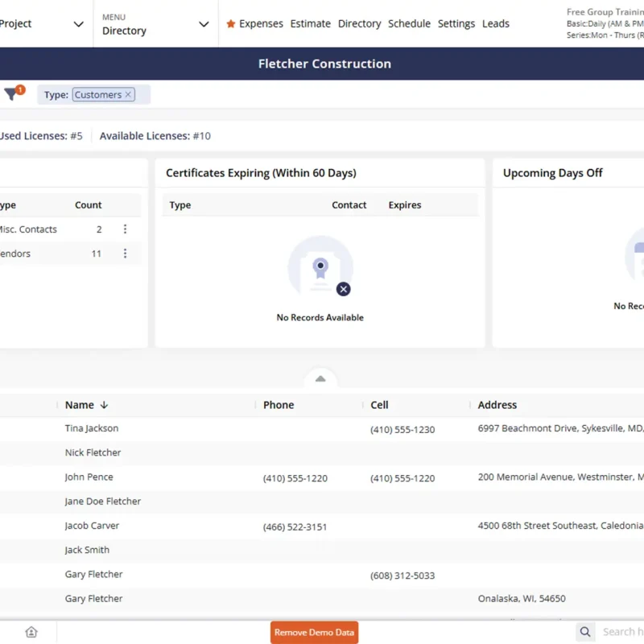The image size is (644, 644).
Task: Click Contact column in Certificates panel
Action: point(349,205)
